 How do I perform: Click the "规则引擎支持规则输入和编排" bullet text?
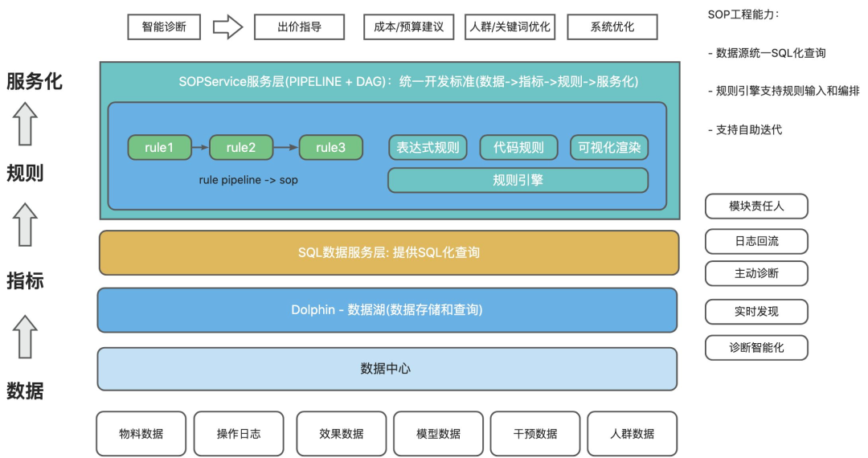tap(788, 91)
